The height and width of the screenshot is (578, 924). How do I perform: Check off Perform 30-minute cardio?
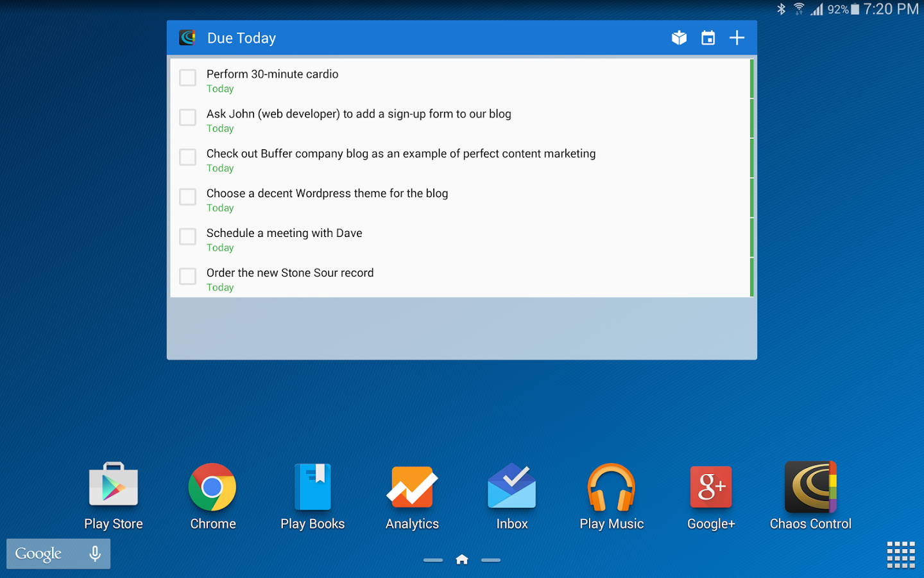187,78
